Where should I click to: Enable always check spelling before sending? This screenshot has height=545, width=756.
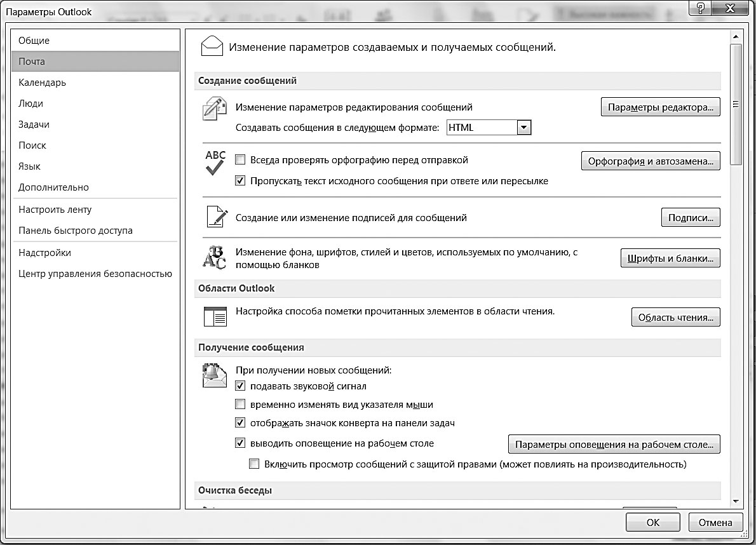pos(240,160)
